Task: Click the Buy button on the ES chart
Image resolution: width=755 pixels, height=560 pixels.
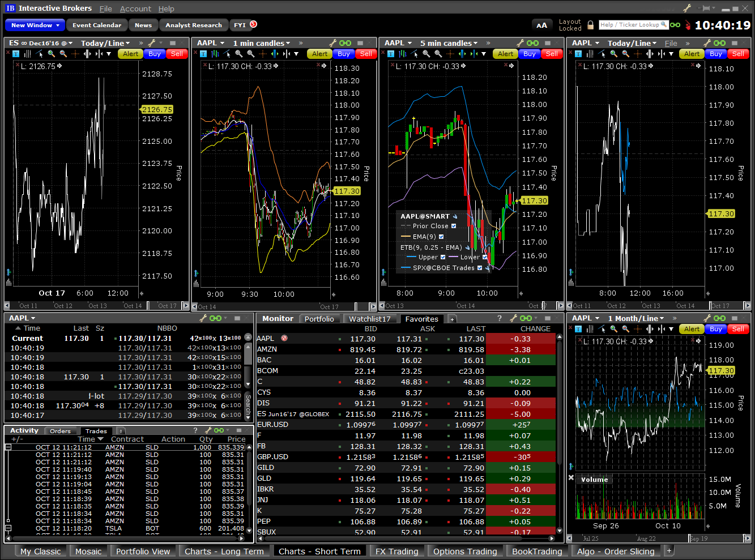Action: (153, 54)
